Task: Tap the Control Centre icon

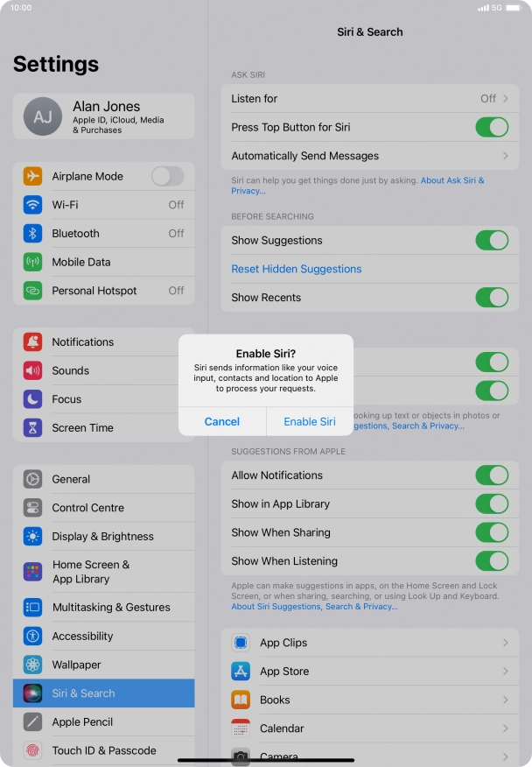Action: coord(32,508)
